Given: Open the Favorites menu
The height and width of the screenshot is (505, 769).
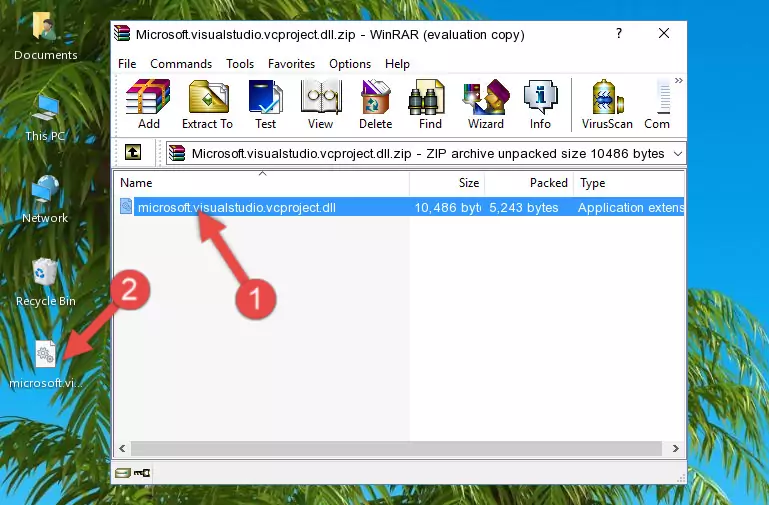Looking at the screenshot, I should (x=291, y=64).
